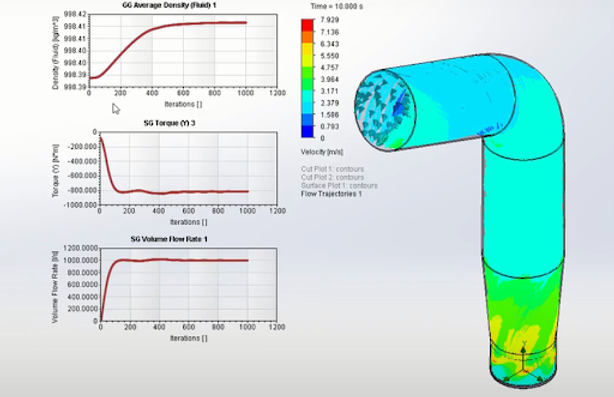Click the Torque (Y) [N*m] axis label
The height and width of the screenshot is (397, 614).
(x=55, y=171)
